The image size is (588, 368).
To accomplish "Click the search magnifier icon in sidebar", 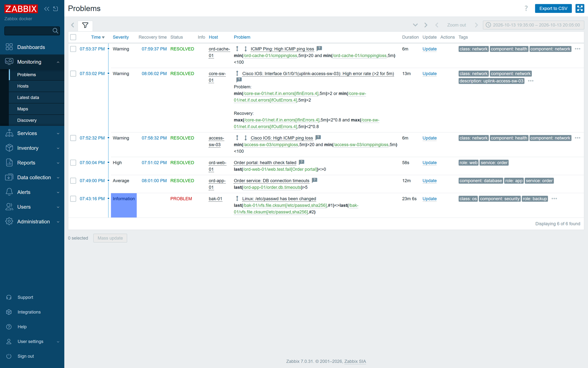I will pyautogui.click(x=55, y=31).
